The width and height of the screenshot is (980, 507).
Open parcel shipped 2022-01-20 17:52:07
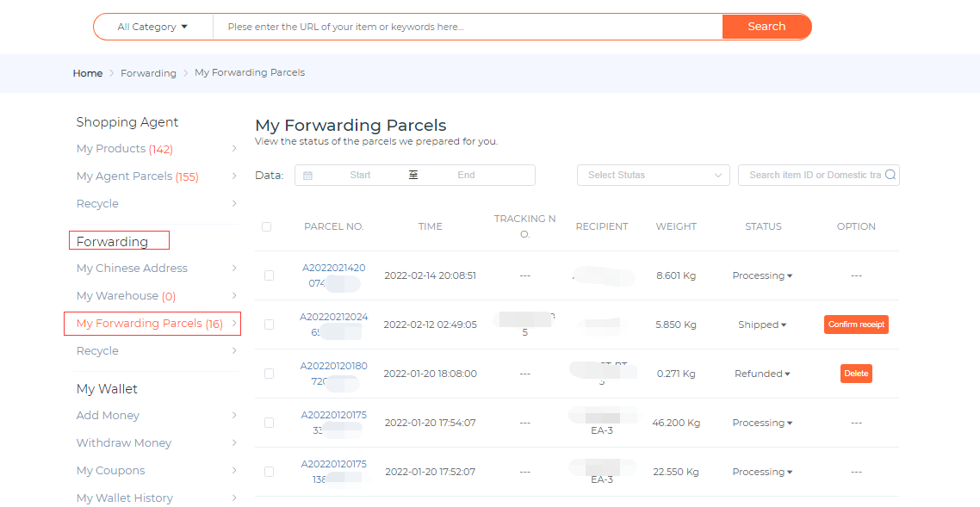pos(334,472)
